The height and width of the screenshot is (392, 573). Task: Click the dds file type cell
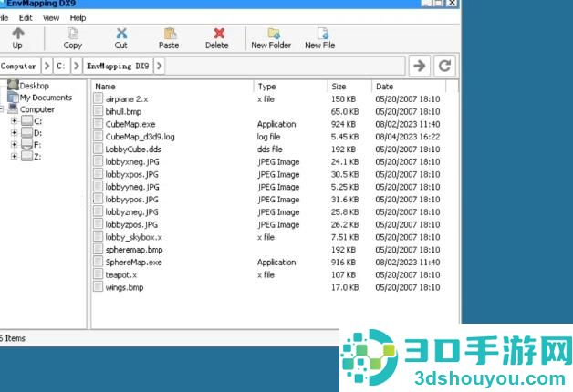click(x=270, y=150)
